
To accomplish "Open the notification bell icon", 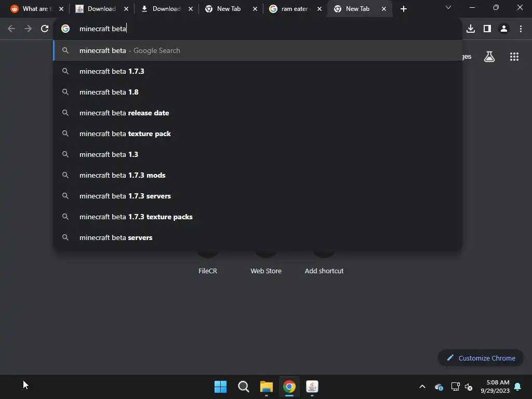I will click(518, 387).
